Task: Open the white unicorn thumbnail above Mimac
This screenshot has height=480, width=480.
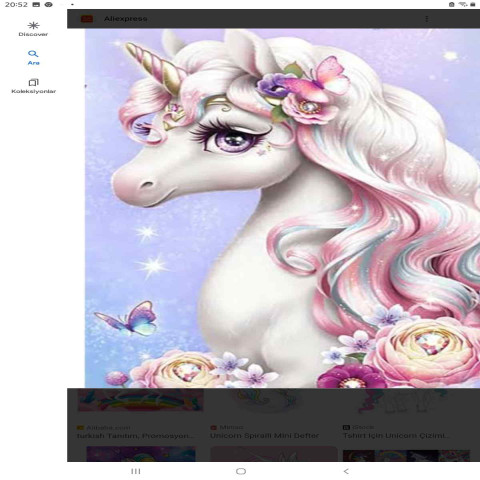Action: (x=264, y=400)
